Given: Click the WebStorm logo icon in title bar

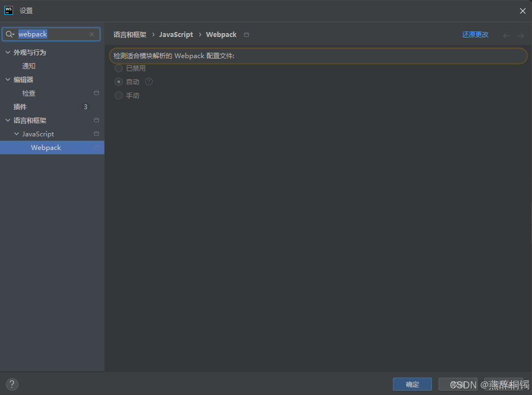Looking at the screenshot, I should pos(9,10).
